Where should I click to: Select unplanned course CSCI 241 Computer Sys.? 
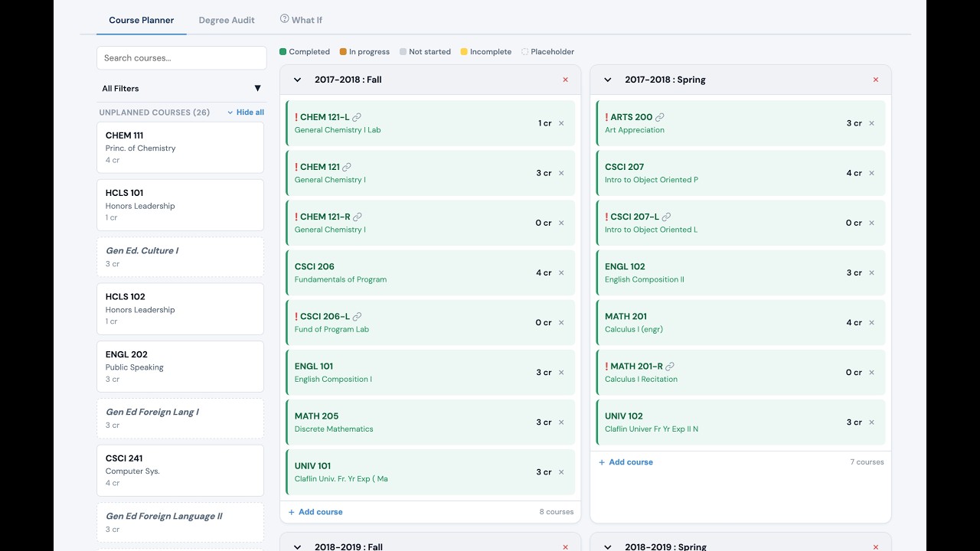pos(180,471)
